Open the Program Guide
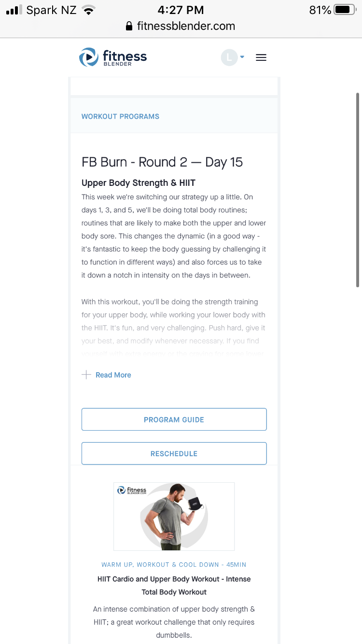The image size is (362, 644). 174,420
